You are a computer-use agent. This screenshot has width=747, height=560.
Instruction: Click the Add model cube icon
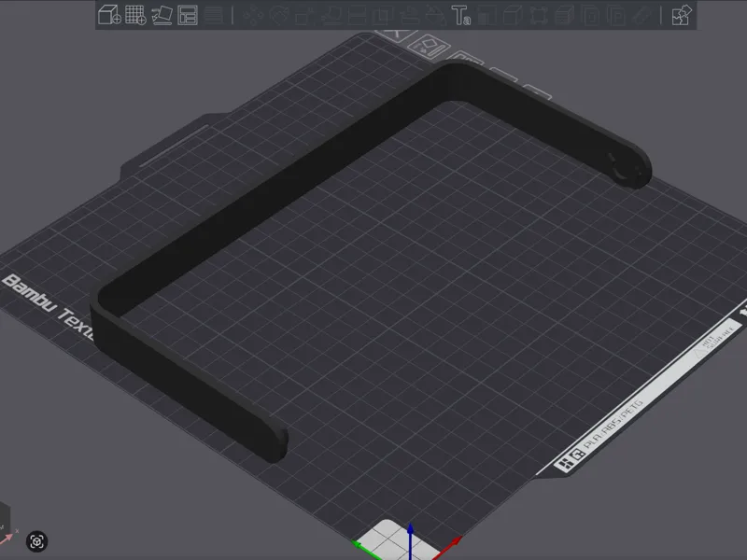pyautogui.click(x=109, y=15)
